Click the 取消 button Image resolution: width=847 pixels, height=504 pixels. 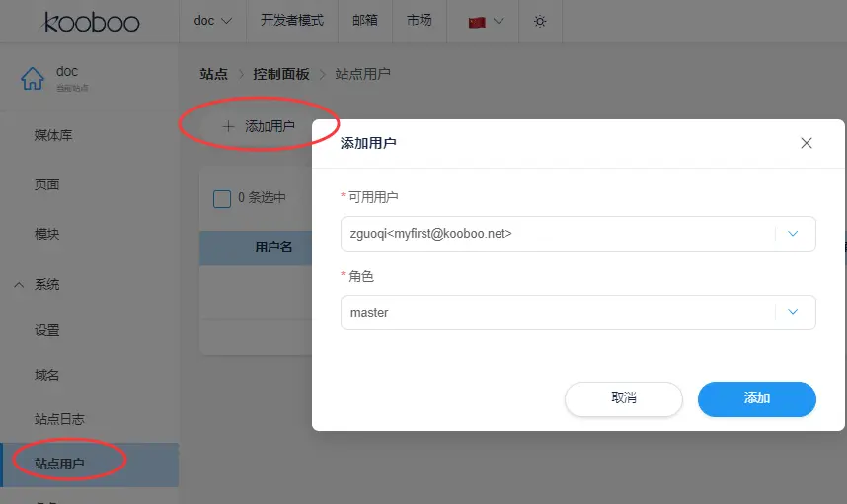[623, 398]
